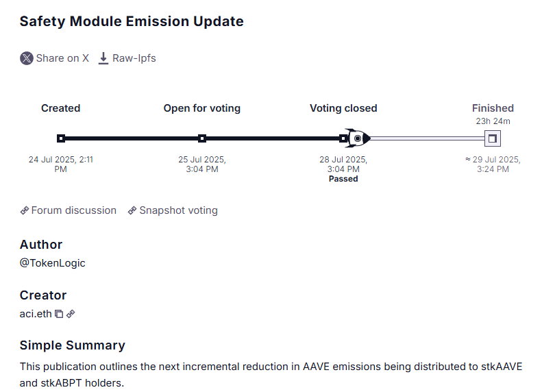Select the Open for voting marker
This screenshot has width=542, height=392.
pos(202,138)
